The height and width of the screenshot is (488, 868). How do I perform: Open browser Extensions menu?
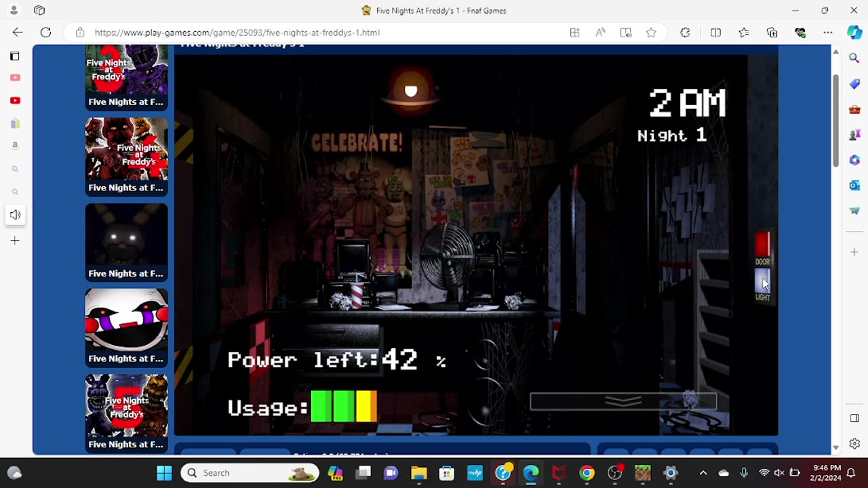click(x=685, y=33)
